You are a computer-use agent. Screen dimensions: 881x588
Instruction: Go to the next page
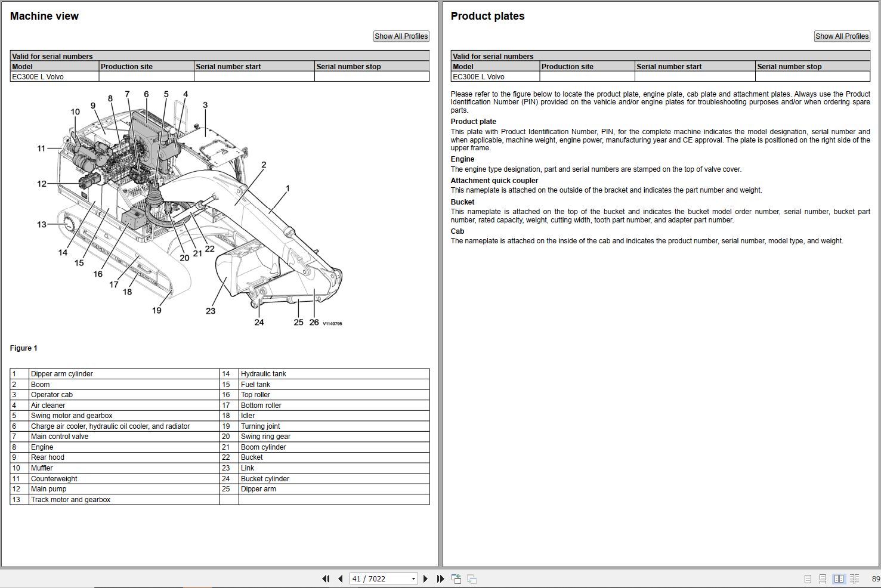425,578
